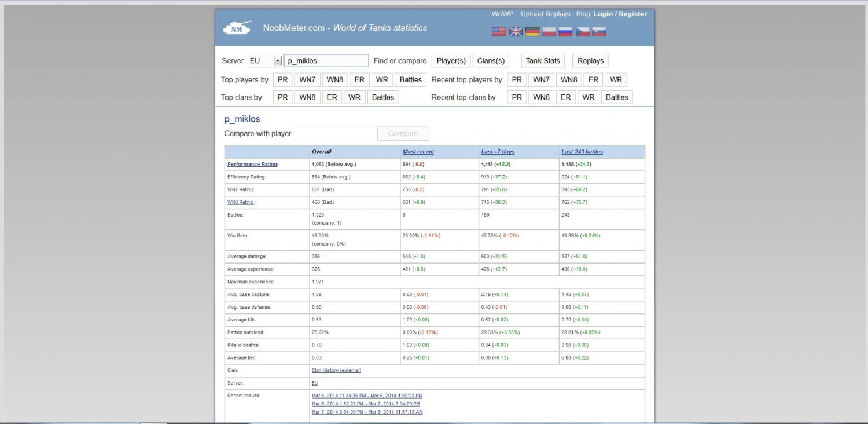Sort Top players by PR
The image size is (868, 424).
click(x=282, y=80)
